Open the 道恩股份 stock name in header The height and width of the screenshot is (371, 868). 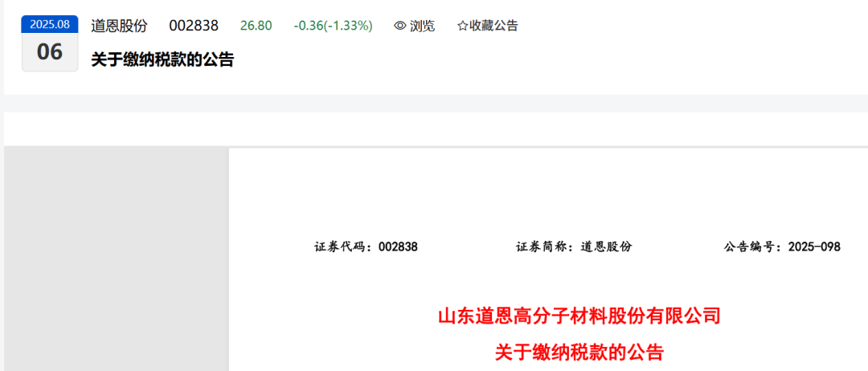click(x=119, y=26)
